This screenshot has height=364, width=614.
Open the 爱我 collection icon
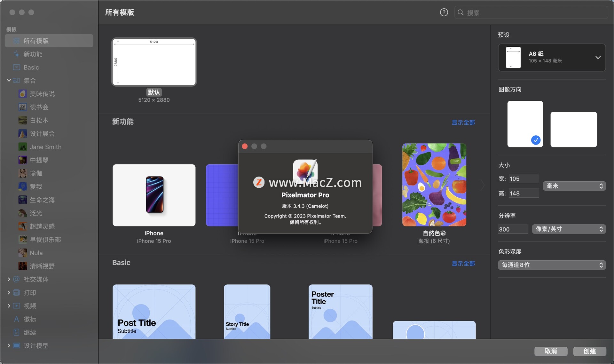click(x=22, y=187)
